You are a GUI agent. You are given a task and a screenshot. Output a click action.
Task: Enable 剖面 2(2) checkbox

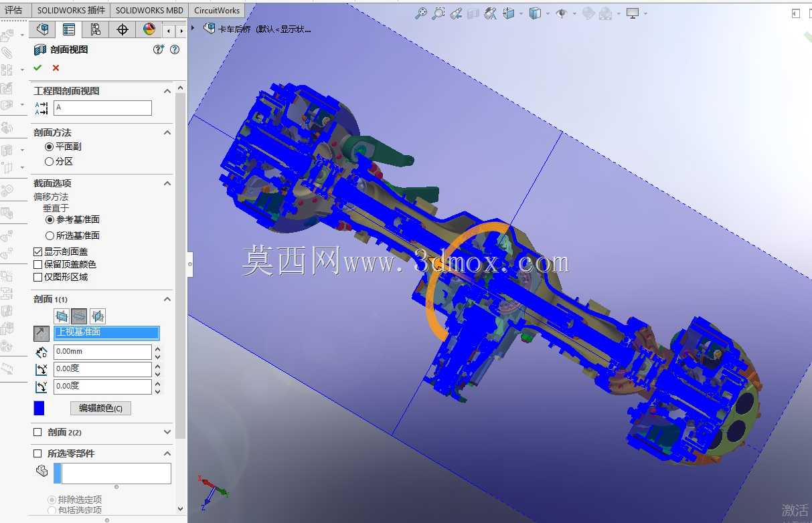click(37, 432)
